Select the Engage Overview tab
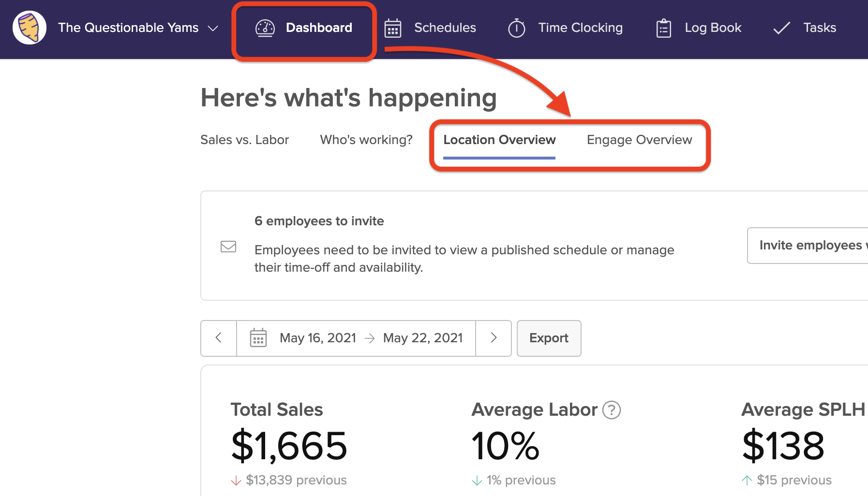 pyautogui.click(x=639, y=140)
